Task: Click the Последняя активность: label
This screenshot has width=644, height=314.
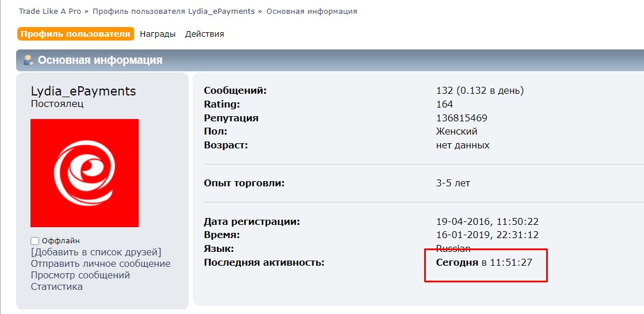Action: (264, 263)
